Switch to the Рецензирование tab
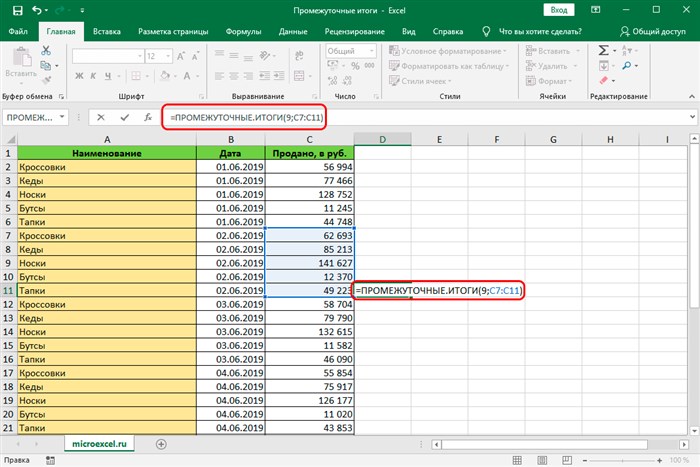The image size is (700, 467). [x=354, y=31]
